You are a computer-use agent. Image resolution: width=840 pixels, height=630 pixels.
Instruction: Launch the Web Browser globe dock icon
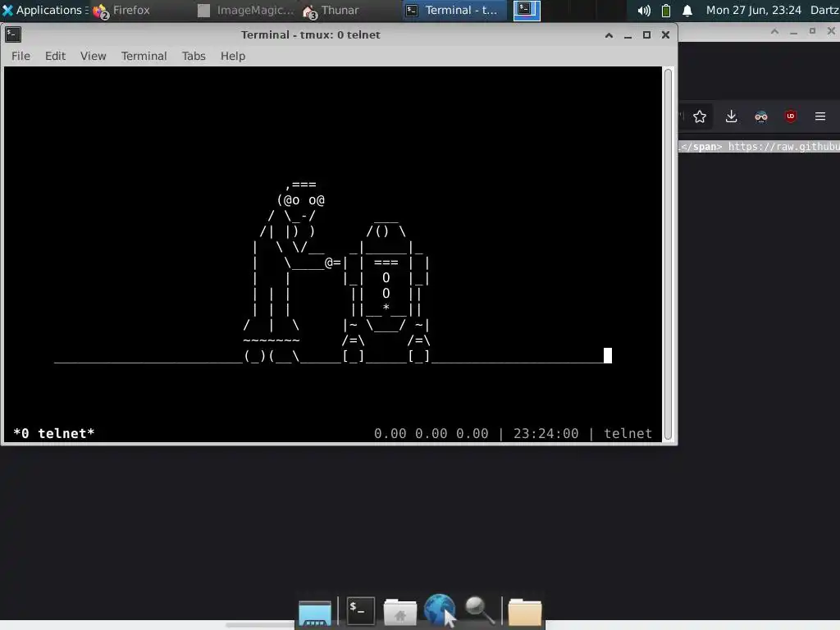click(440, 610)
